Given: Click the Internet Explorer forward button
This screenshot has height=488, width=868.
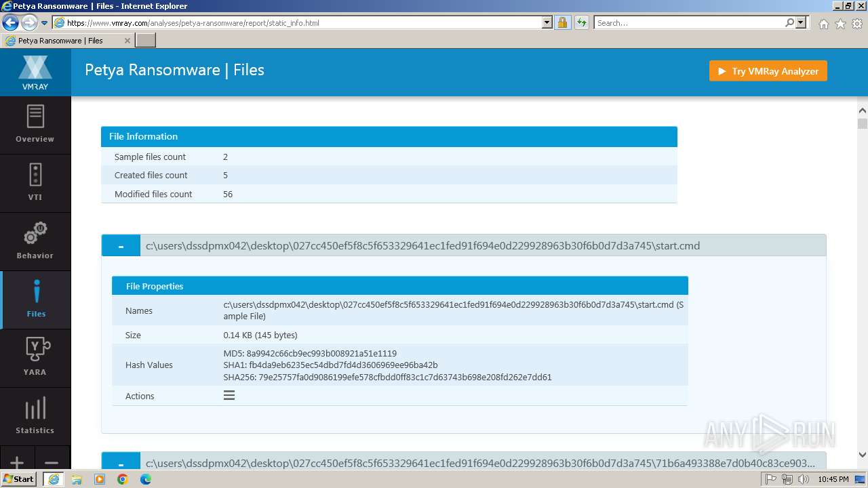Looking at the screenshot, I should pos(28,22).
